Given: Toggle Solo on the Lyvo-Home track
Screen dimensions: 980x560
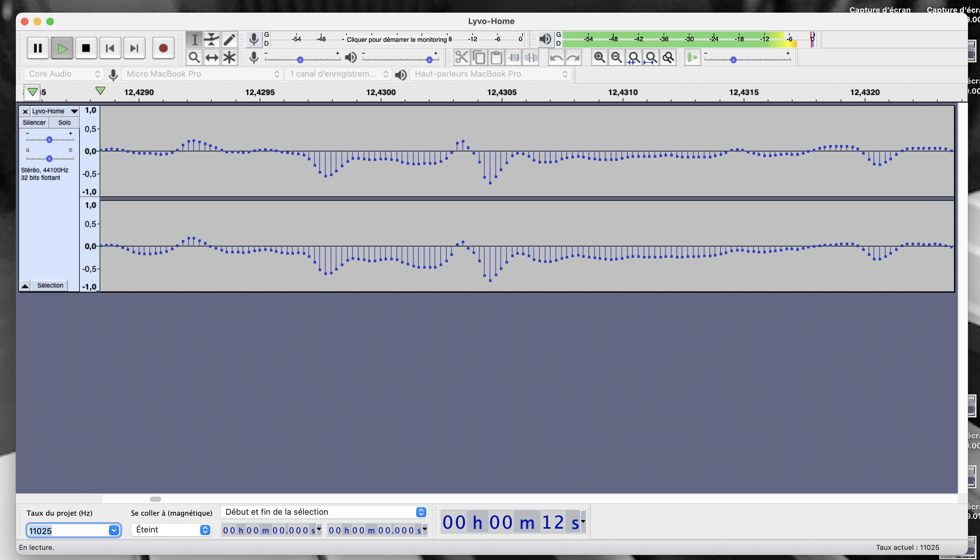Looking at the screenshot, I should coord(64,123).
